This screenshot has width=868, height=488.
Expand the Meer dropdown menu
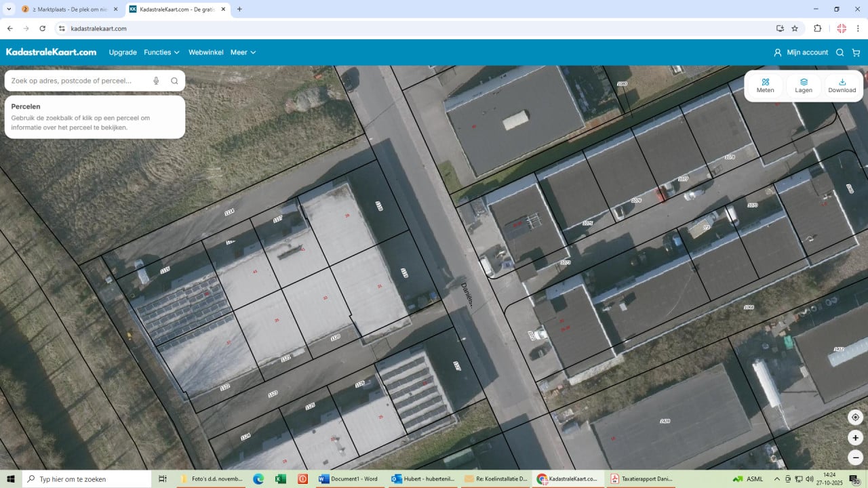click(x=243, y=52)
